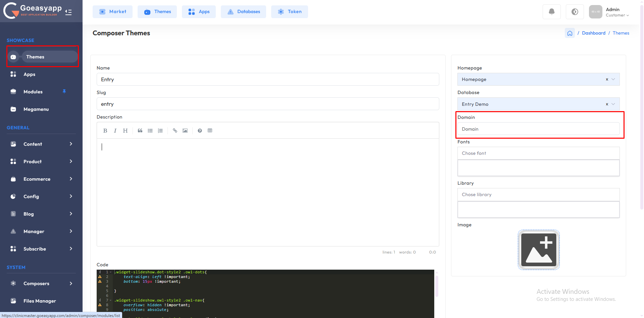Image resolution: width=644 pixels, height=318 pixels.
Task: Go to Dashboard breadcrumb link
Action: pos(593,33)
